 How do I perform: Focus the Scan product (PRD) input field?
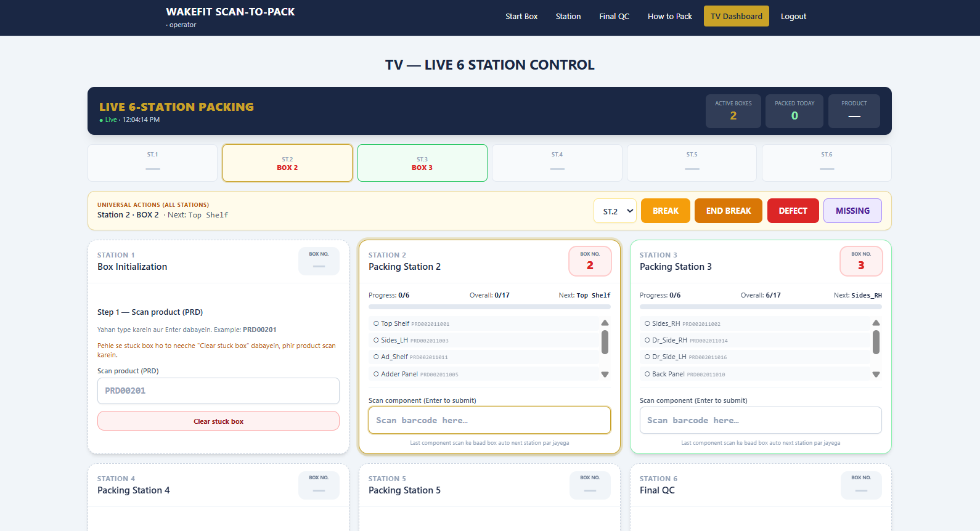(x=218, y=391)
